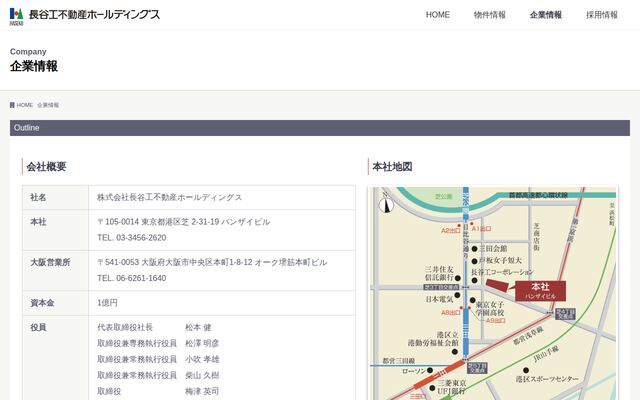Click the name 柴山 久樹
640x400 pixels.
click(x=202, y=375)
